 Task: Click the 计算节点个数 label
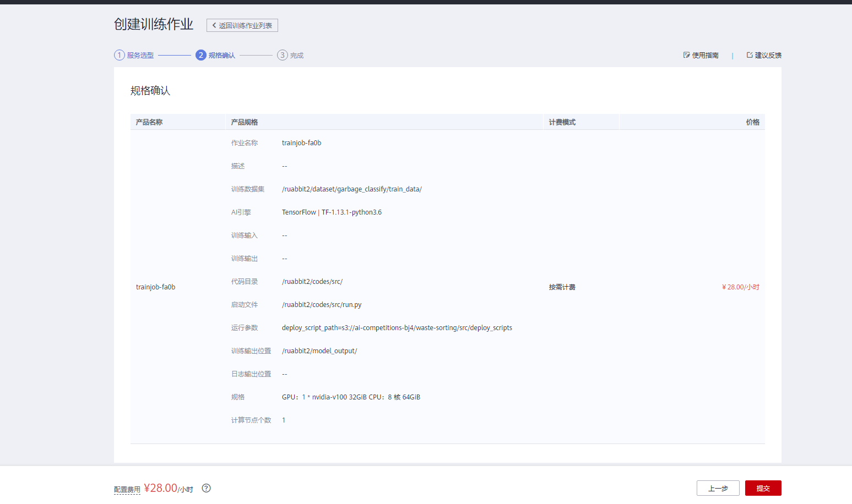(251, 420)
